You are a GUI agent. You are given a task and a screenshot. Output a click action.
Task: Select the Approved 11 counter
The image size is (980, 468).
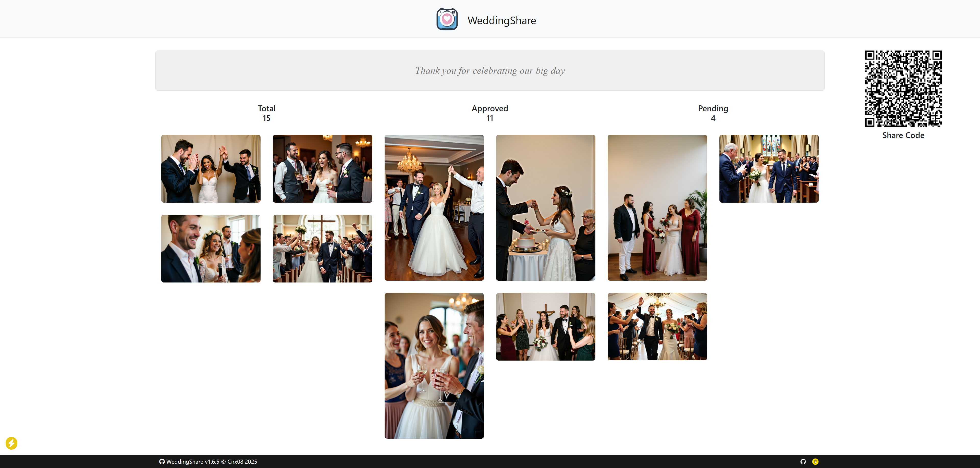pyautogui.click(x=490, y=113)
